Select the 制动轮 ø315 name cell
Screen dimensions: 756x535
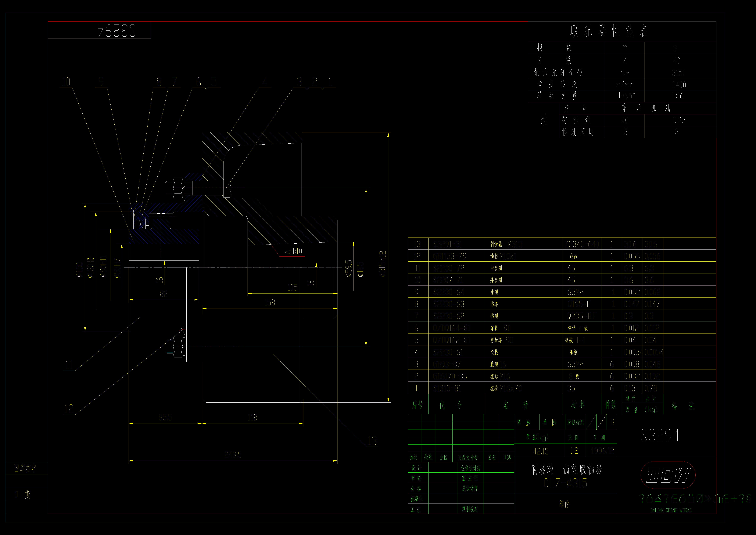(x=506, y=244)
